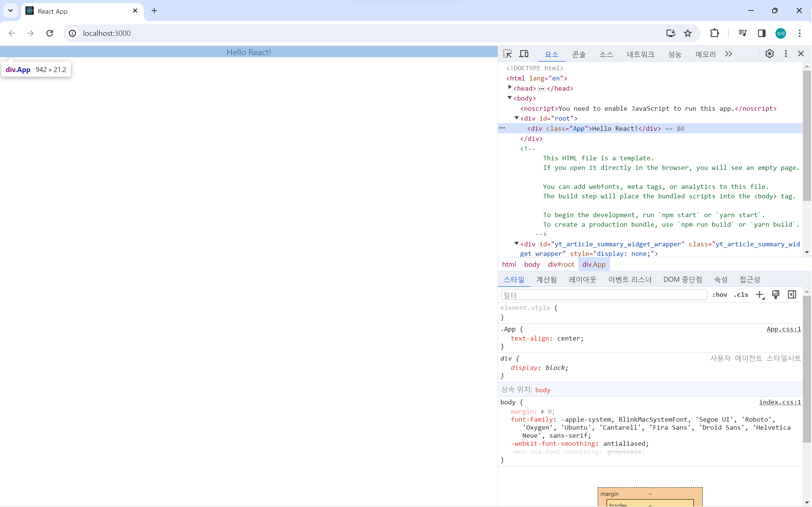Toggle the Chrome side panel icon

(762, 33)
